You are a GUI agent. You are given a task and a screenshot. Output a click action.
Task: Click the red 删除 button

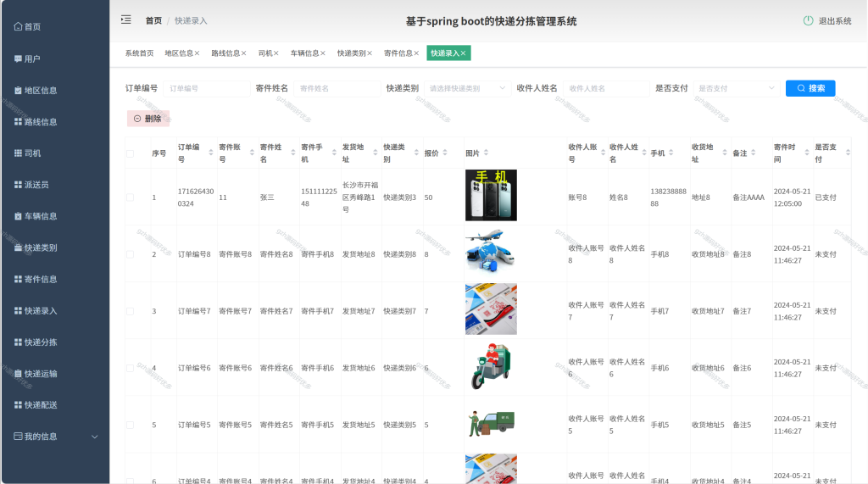147,119
